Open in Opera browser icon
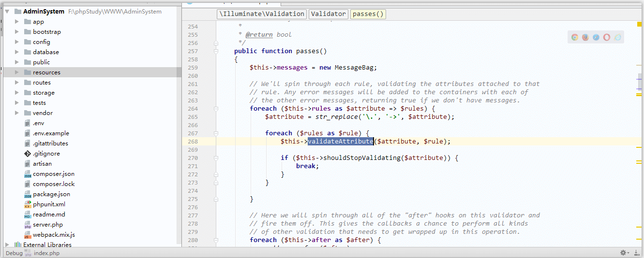 pyautogui.click(x=607, y=37)
